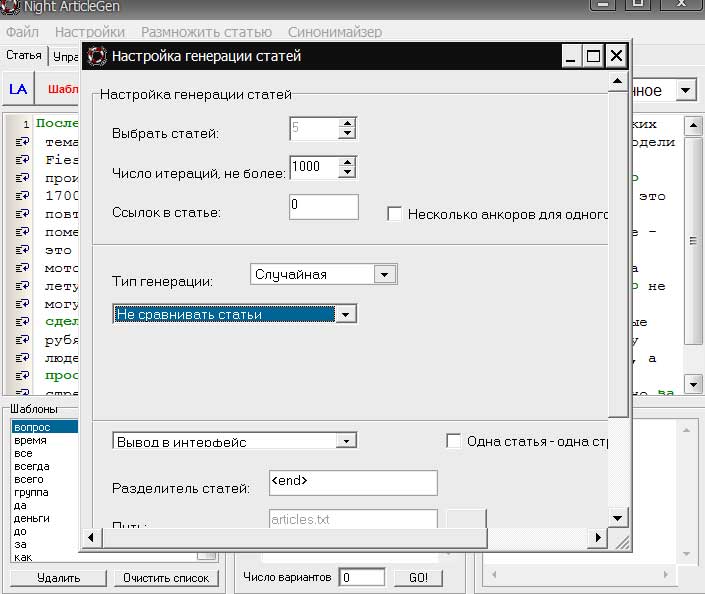The height and width of the screenshot is (594, 705).
Task: Select 'время' in the Шаблоны list
Action: [45, 440]
